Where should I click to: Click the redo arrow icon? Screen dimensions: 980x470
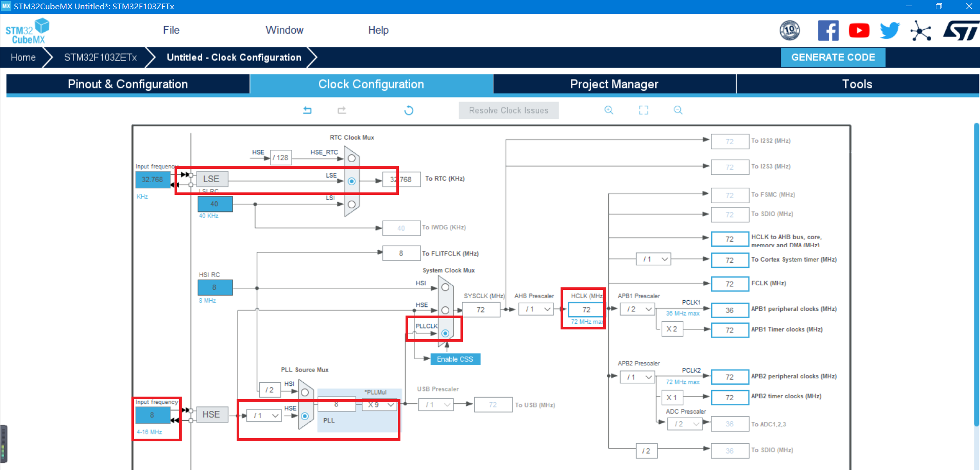pyautogui.click(x=342, y=110)
